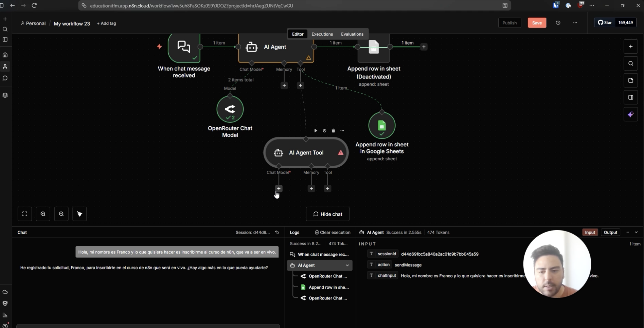
Task: Add a sticky note from right panel
Action: tap(631, 80)
